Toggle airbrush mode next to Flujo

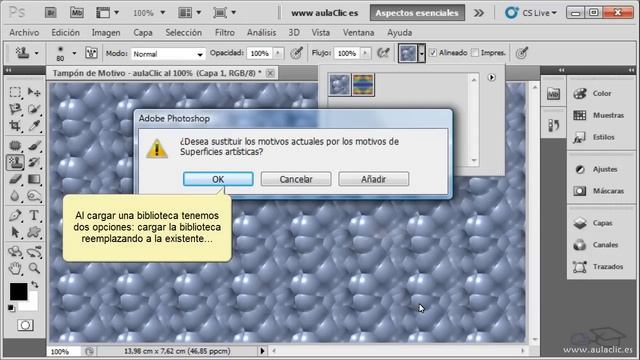point(383,53)
